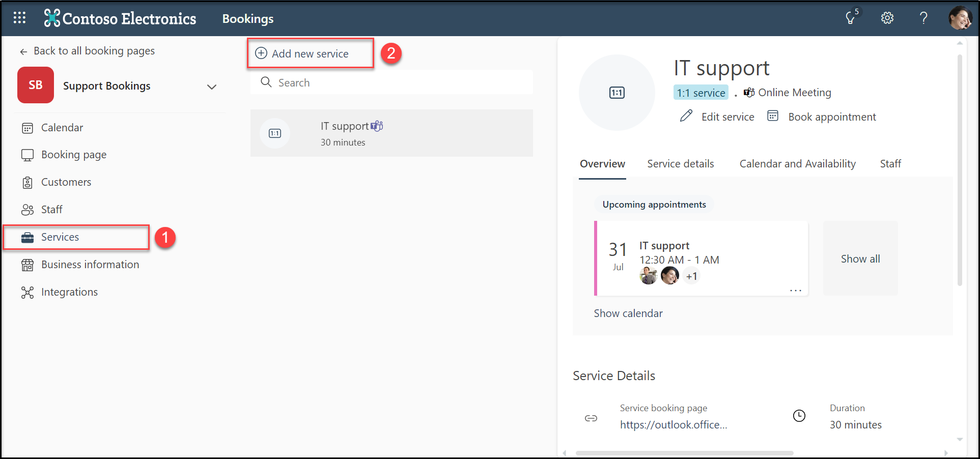This screenshot has height=459, width=980.
Task: Open the app launcher waffle icon
Action: 19,18
